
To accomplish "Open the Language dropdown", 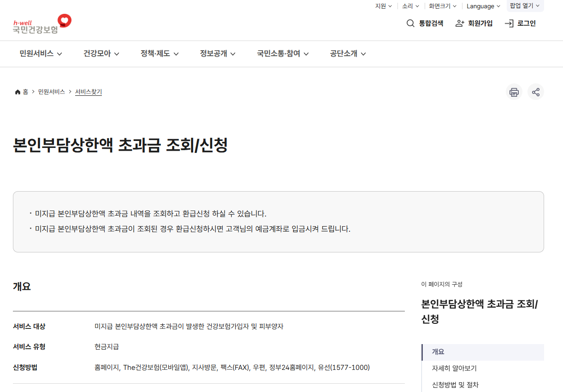I will pyautogui.click(x=482, y=6).
